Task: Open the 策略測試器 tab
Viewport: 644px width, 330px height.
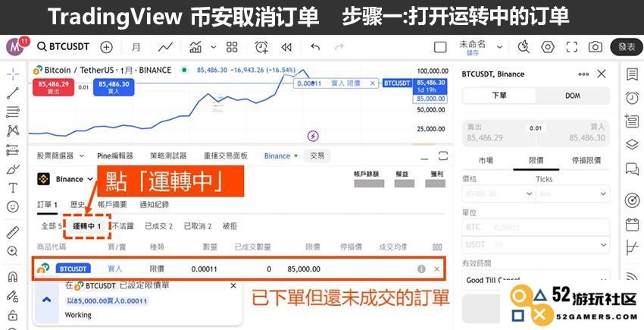Action: point(168,156)
